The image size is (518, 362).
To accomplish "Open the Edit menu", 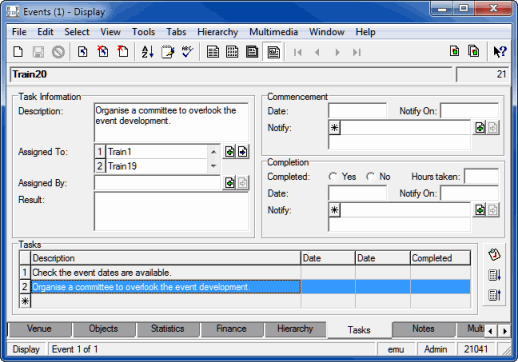I will pyautogui.click(x=45, y=32).
